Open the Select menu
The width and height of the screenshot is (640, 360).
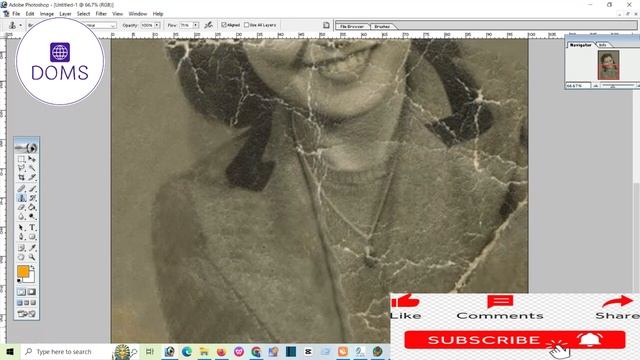83,14
